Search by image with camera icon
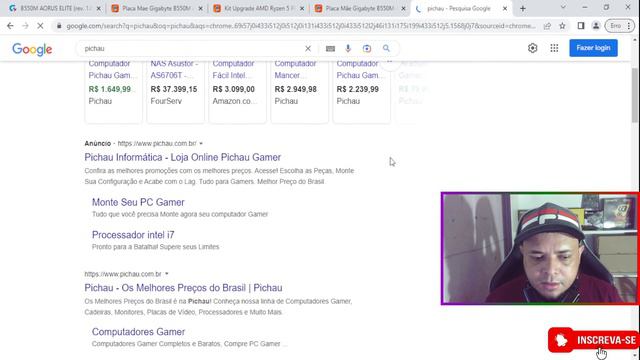The width and height of the screenshot is (640, 360). (x=367, y=48)
